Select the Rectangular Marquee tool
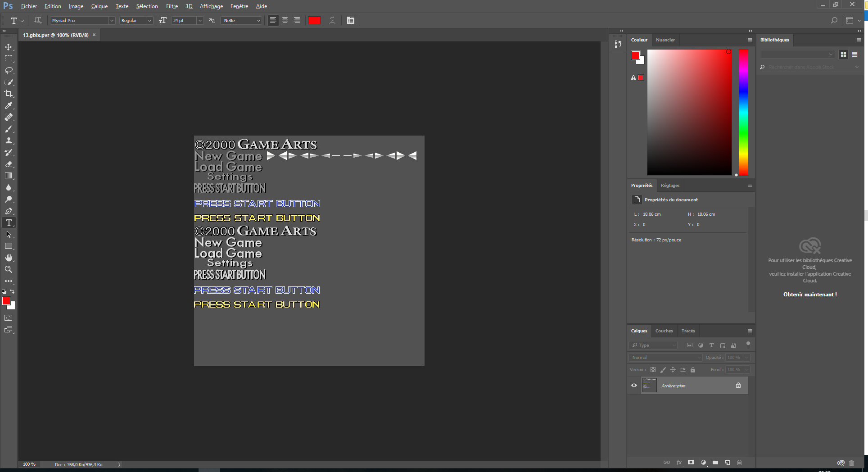The image size is (868, 472). coord(9,59)
